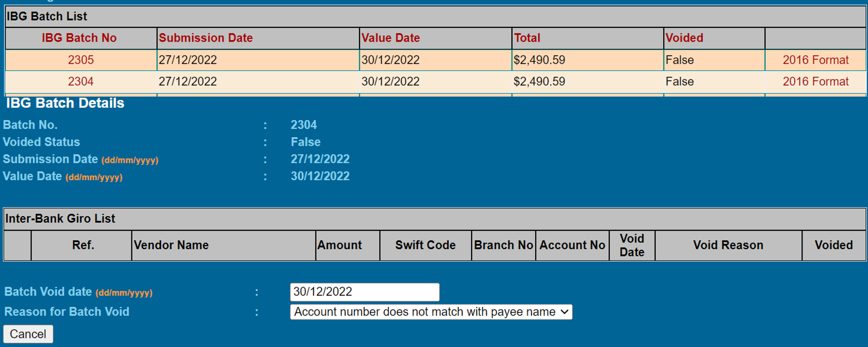Click Amount header in Giro list
This screenshot has height=347, width=868.
point(340,245)
